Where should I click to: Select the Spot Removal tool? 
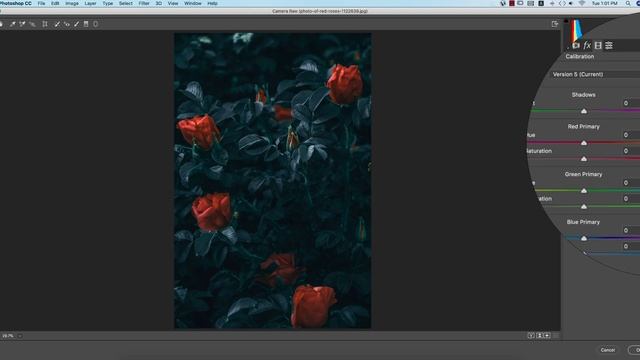(x=57, y=24)
